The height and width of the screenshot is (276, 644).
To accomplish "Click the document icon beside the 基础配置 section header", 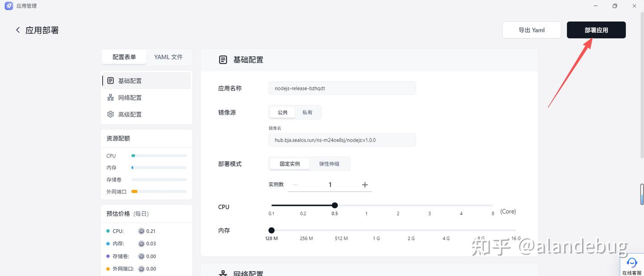I will [x=223, y=59].
